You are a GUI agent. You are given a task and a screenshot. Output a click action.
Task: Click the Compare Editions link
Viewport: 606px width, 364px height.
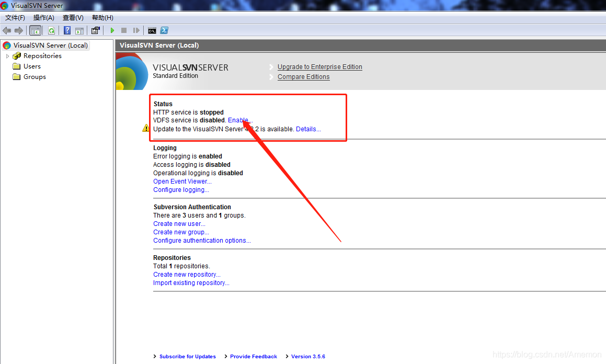coord(303,77)
